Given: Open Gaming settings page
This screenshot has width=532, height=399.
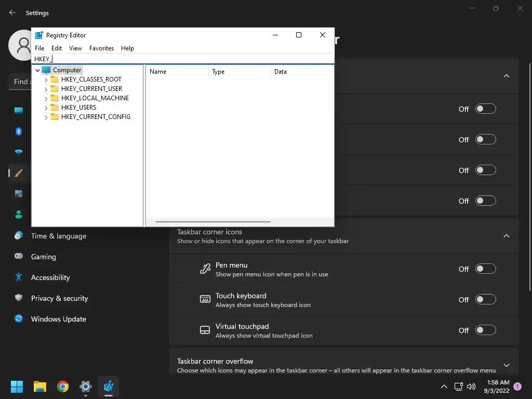Looking at the screenshot, I should click(44, 257).
